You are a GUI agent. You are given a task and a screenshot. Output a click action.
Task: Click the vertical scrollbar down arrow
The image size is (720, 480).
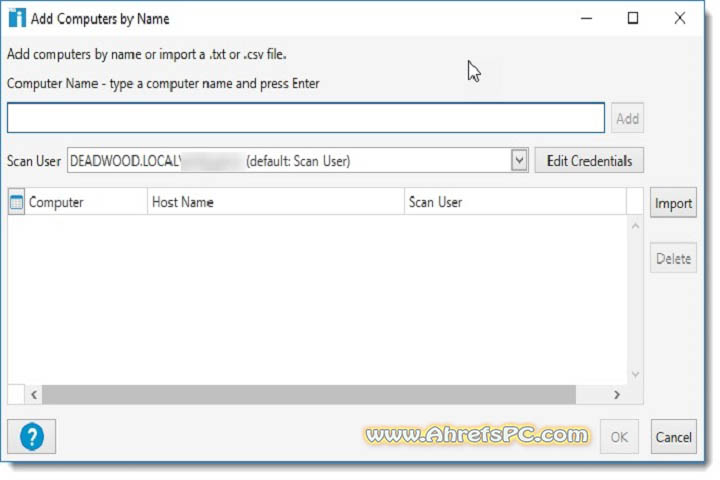(636, 375)
